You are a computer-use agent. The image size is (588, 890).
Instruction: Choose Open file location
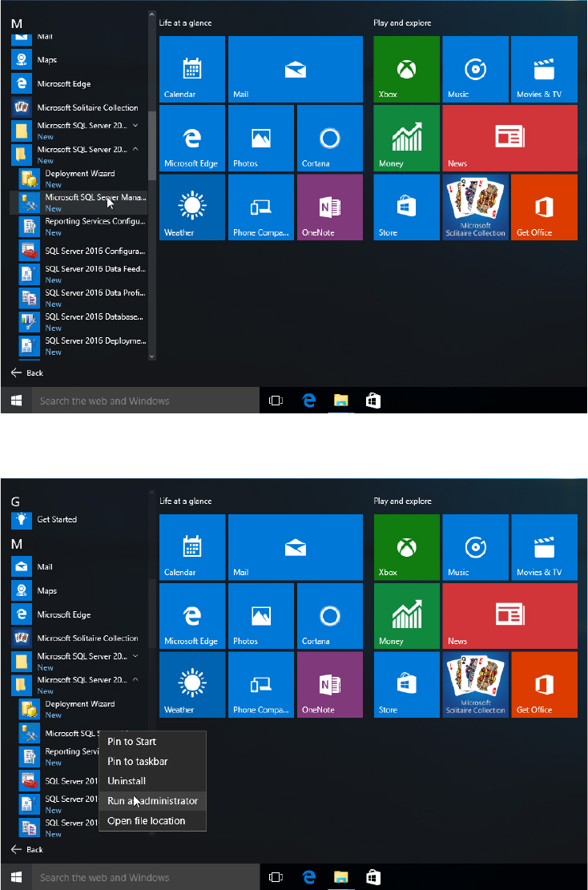click(x=152, y=821)
